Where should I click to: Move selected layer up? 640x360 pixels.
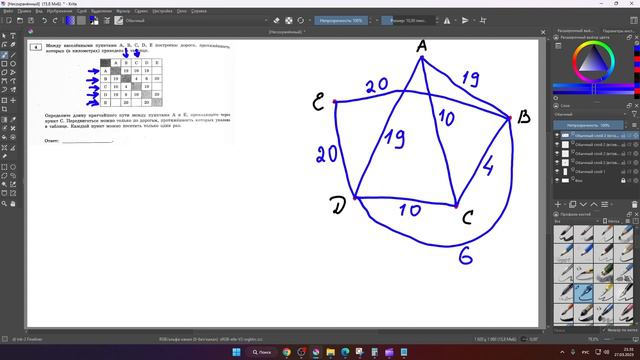coord(593,204)
